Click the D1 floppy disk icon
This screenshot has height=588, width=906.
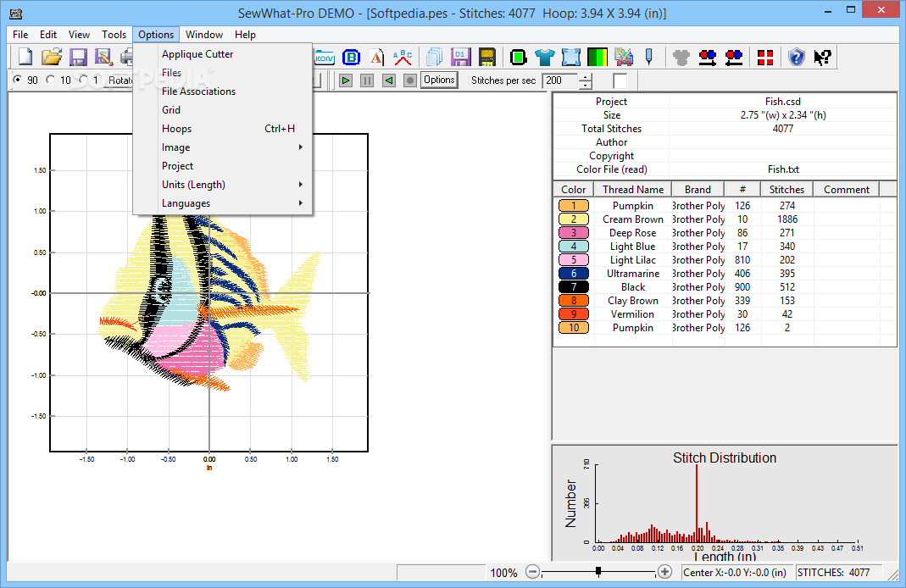coord(460,57)
